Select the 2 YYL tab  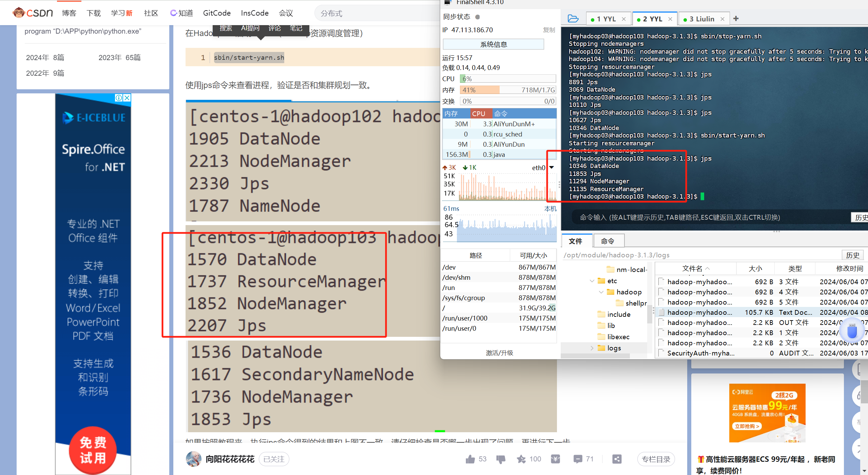652,19
